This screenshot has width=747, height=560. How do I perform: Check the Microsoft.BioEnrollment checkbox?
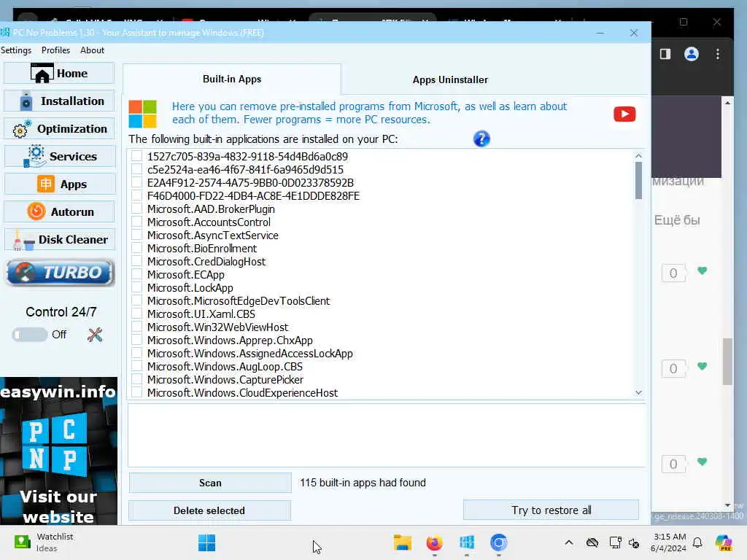(136, 248)
